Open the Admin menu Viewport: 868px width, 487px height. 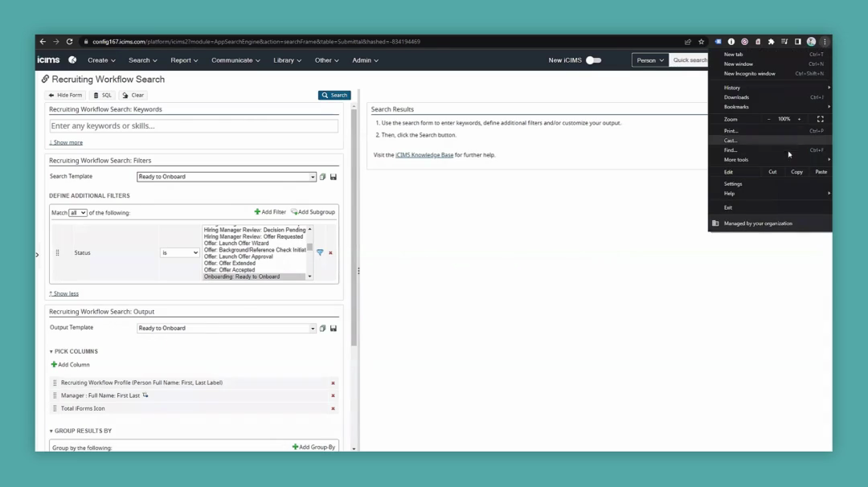(x=366, y=59)
